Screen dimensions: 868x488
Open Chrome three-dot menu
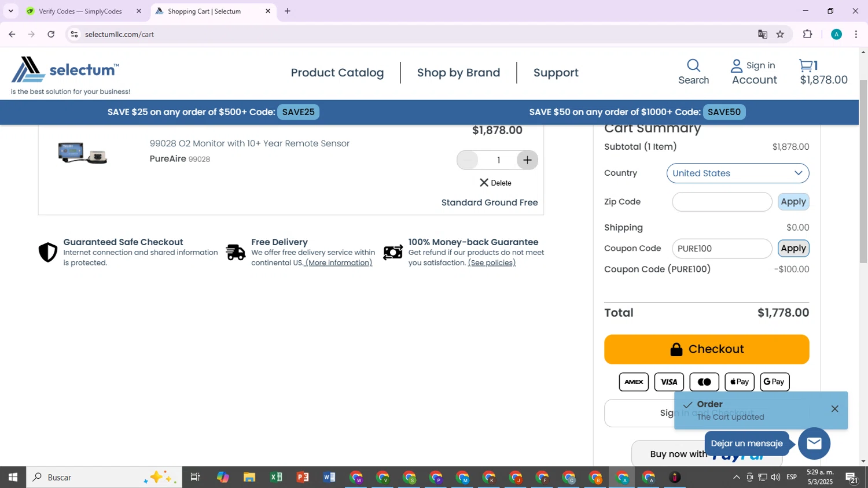856,34
